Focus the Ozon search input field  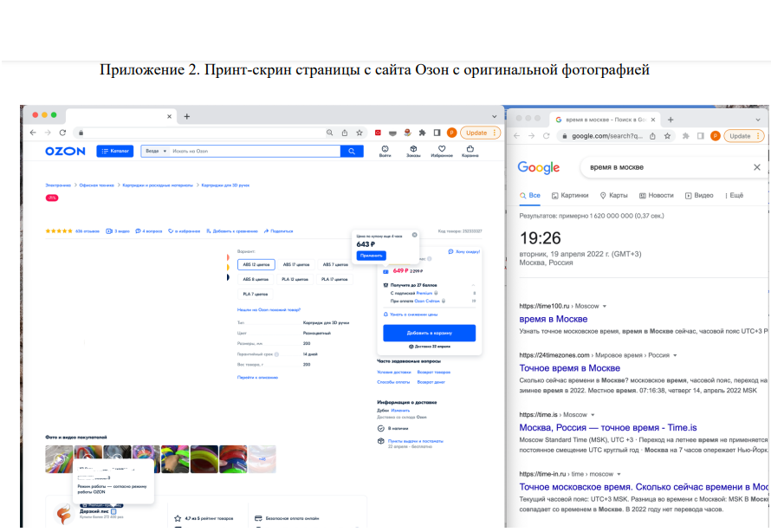[x=255, y=152]
